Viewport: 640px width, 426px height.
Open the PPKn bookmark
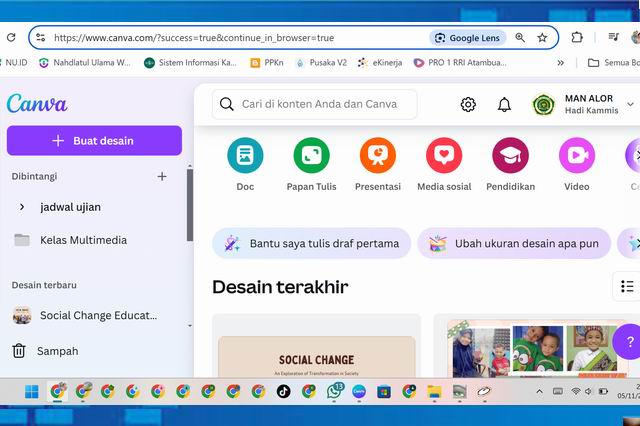(x=267, y=63)
